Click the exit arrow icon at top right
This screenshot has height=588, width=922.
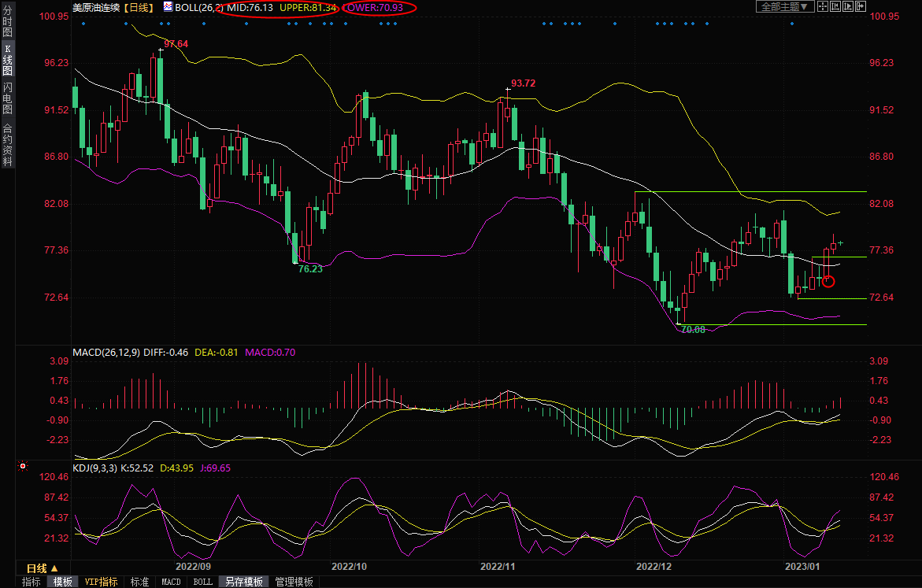click(x=861, y=7)
